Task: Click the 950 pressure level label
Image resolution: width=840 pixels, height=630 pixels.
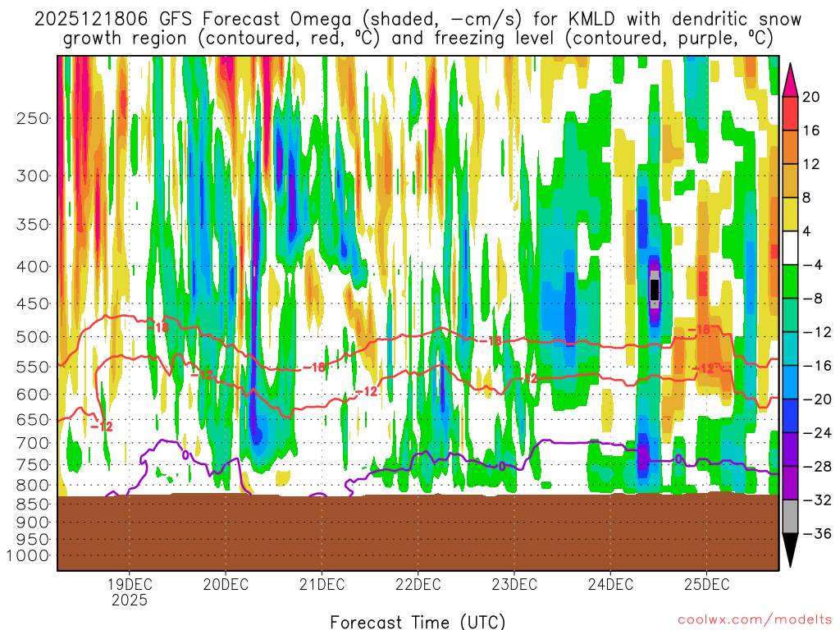Action: pyautogui.click(x=33, y=540)
